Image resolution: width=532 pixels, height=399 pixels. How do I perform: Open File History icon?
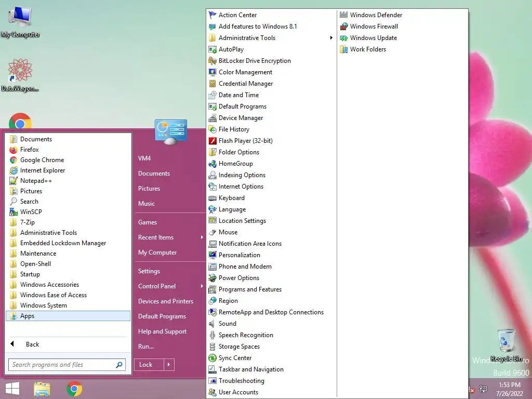(212, 129)
